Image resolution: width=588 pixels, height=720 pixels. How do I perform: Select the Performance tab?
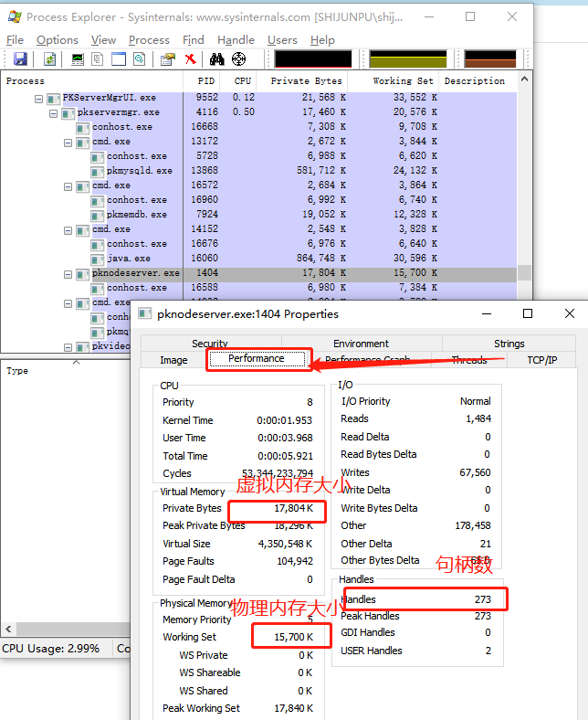(257, 358)
